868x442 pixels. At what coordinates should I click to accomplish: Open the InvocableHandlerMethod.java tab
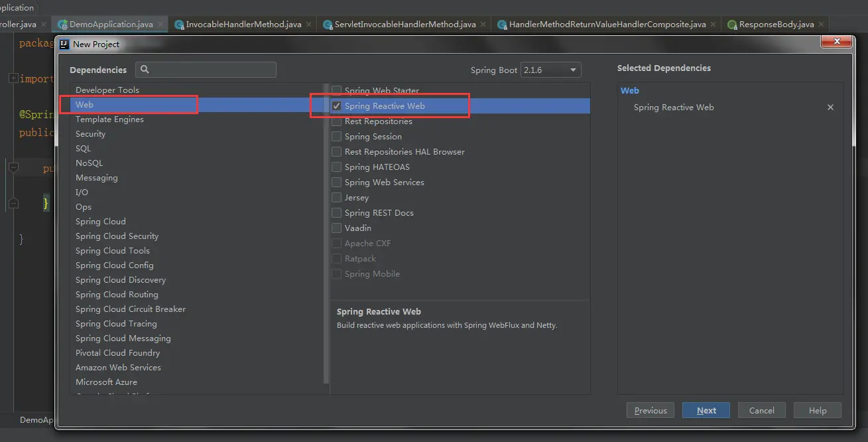click(x=243, y=25)
